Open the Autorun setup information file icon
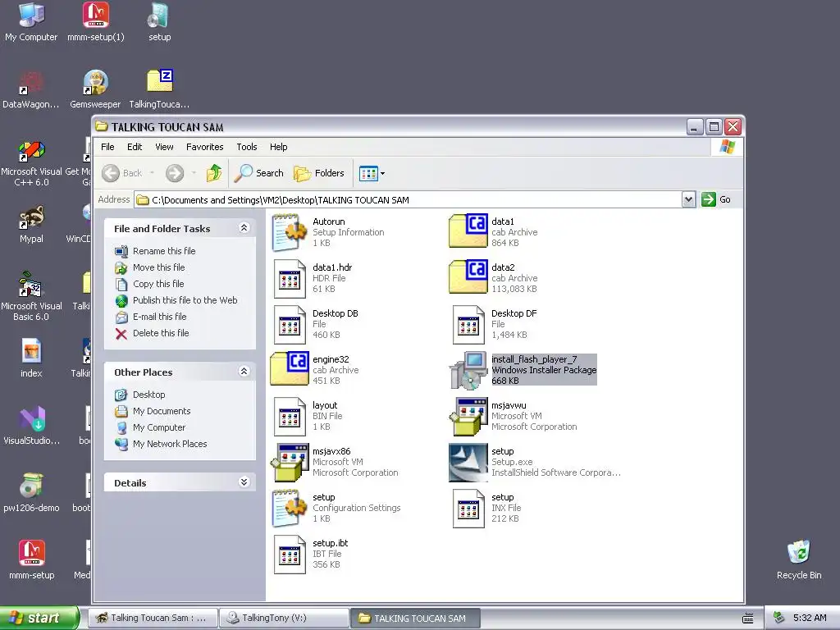Screen dimensions: 840x630 pos(290,232)
